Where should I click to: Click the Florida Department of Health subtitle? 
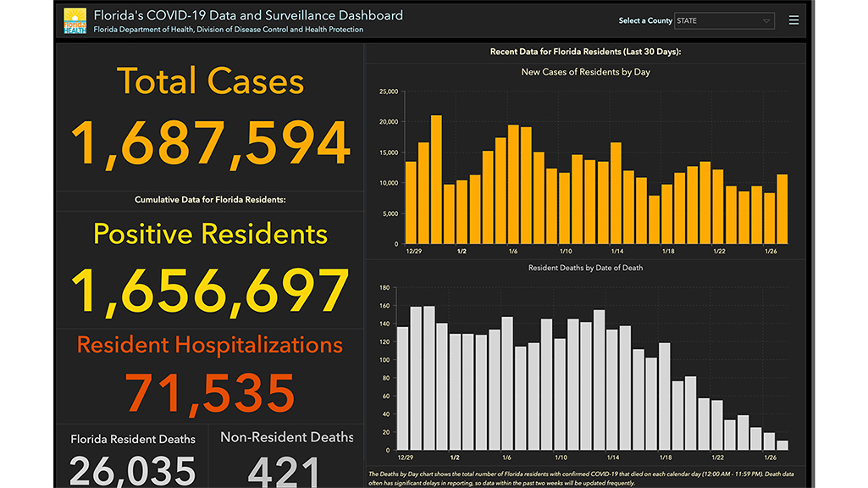point(228,30)
